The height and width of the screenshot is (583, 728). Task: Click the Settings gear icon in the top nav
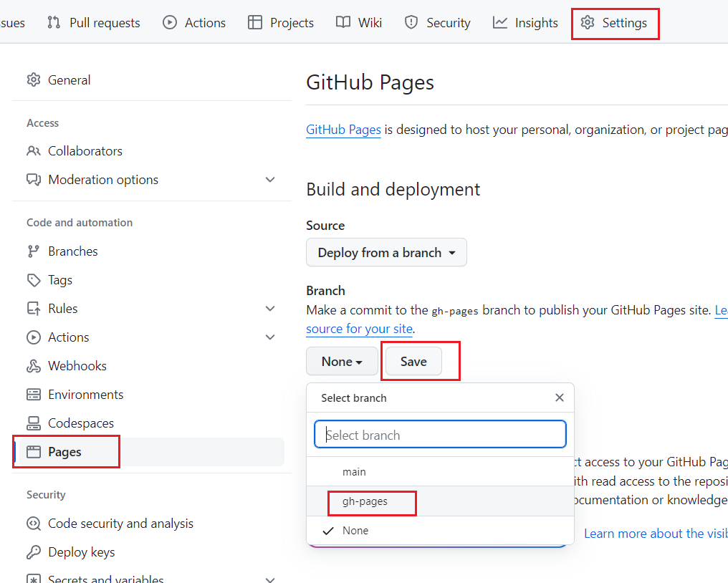(588, 22)
